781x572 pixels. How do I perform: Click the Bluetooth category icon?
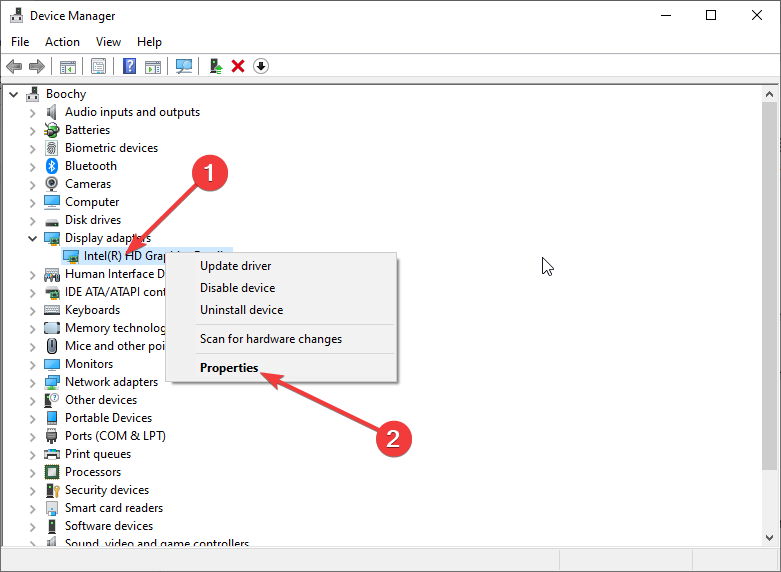pos(52,166)
